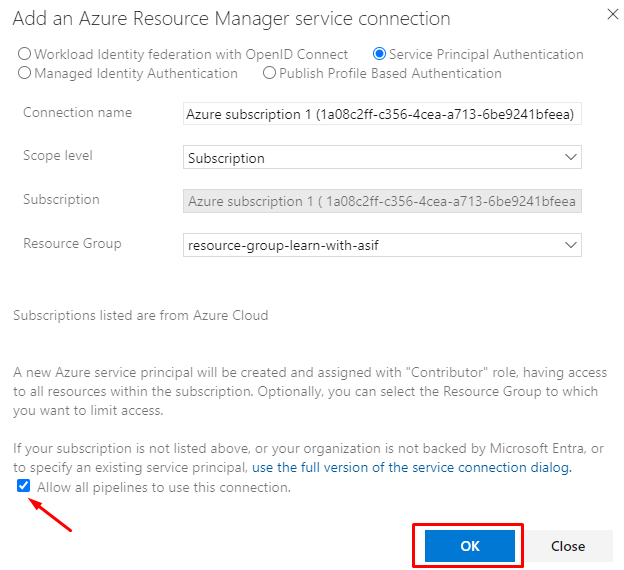
Task: Pick Publish Profile Based Authentication radio
Action: tap(269, 73)
